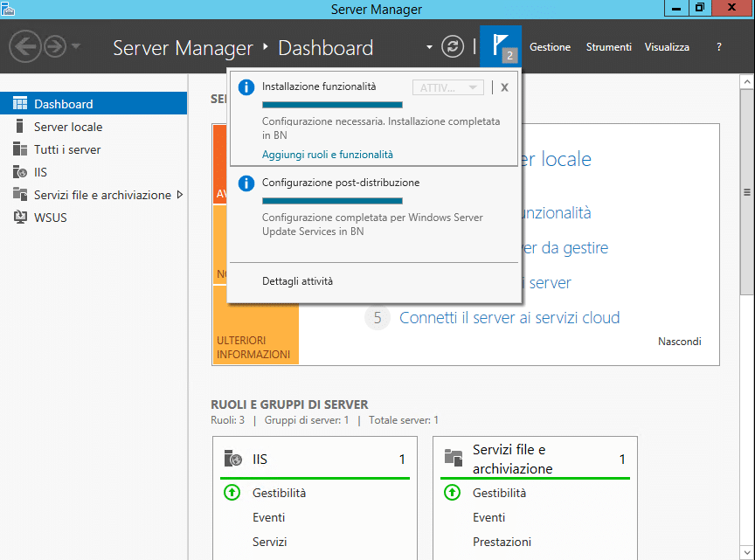Open the ATTIV... dropdown in notification
Screen dimensions: 755x560
tap(447, 87)
